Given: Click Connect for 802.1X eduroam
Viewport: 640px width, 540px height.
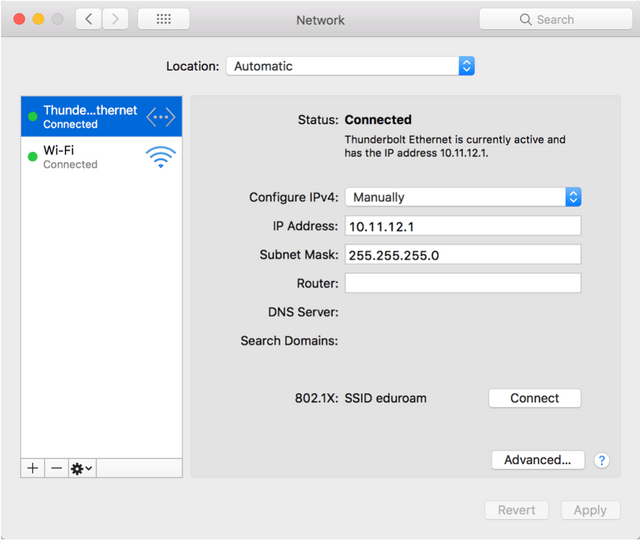Looking at the screenshot, I should pyautogui.click(x=534, y=398).
